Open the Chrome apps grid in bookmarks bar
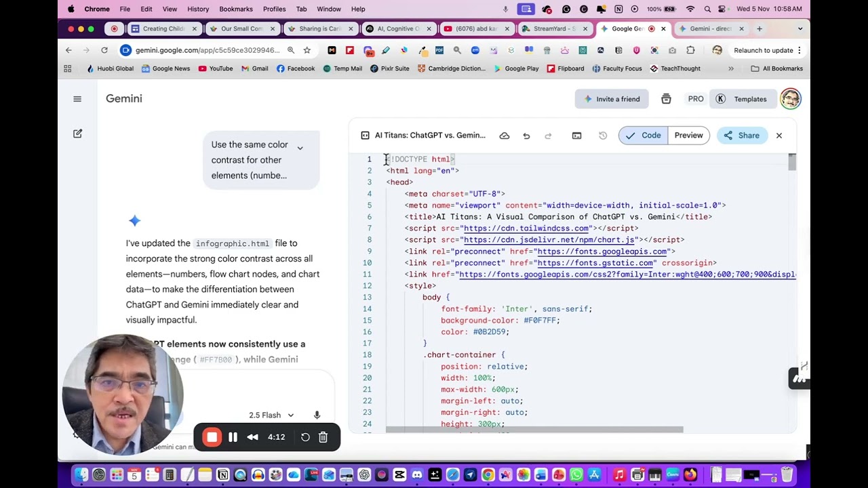Viewport: 868px width, 488px height. pos(68,68)
